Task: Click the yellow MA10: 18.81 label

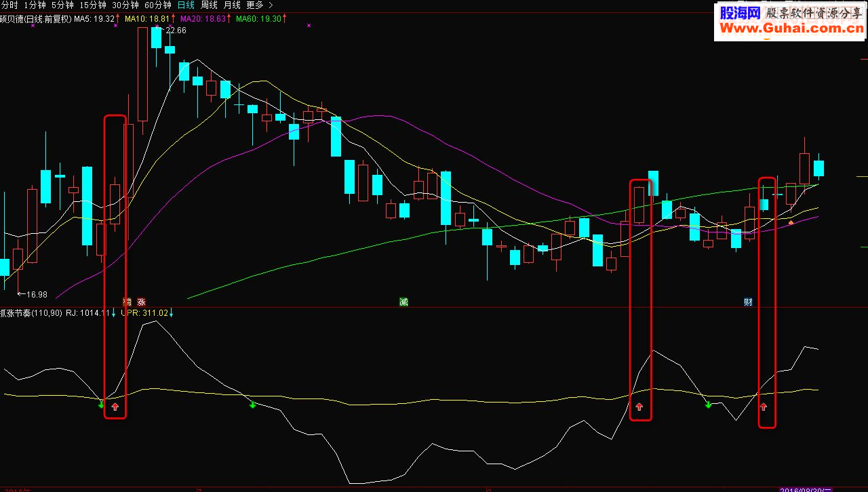Action: pyautogui.click(x=147, y=19)
